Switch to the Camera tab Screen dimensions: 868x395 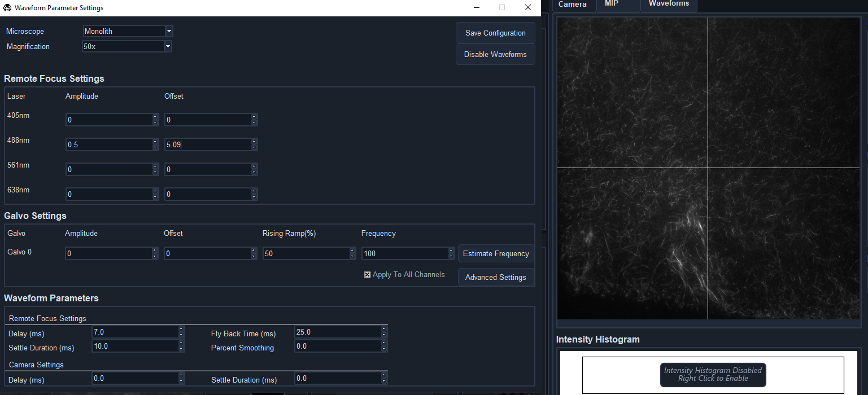pyautogui.click(x=573, y=5)
